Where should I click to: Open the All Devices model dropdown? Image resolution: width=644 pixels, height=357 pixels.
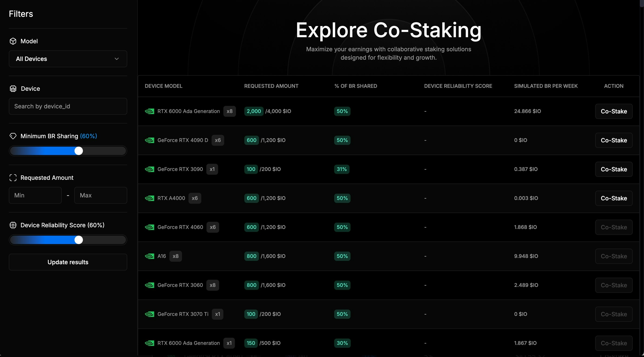(x=68, y=59)
